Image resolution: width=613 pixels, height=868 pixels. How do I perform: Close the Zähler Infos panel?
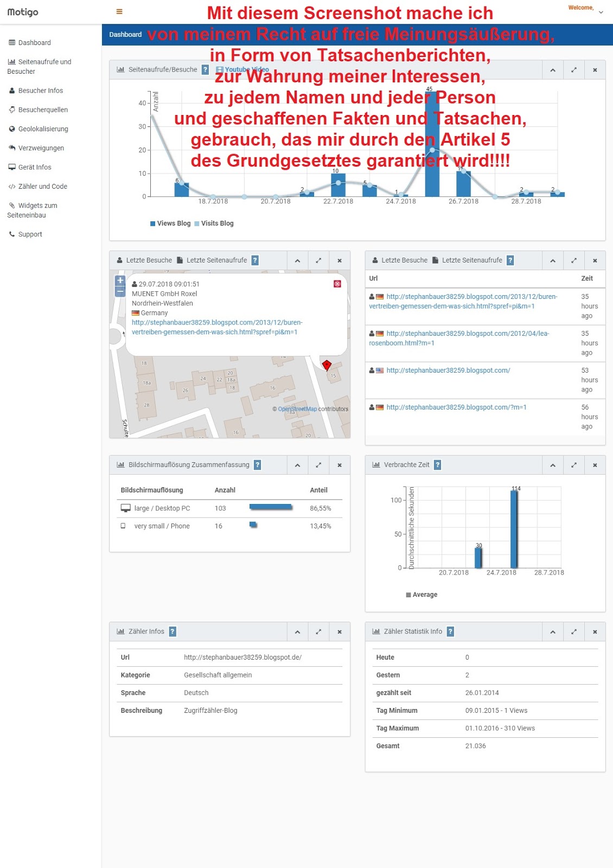[x=340, y=631]
